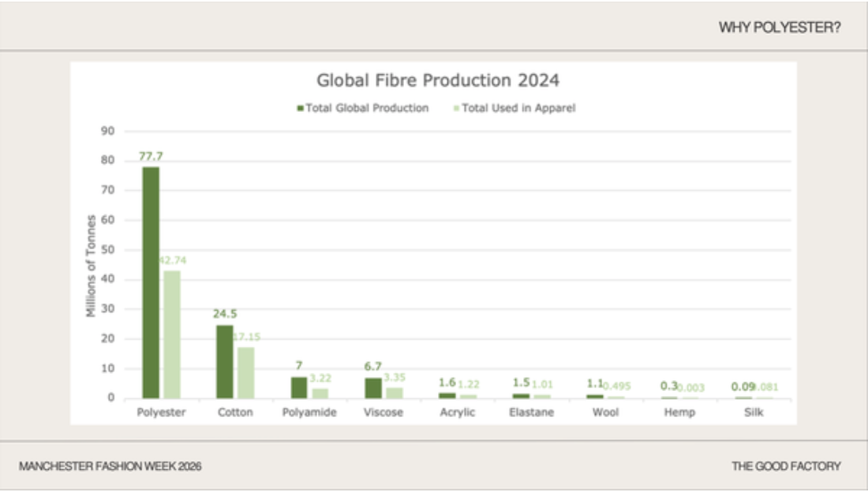This screenshot has height=492, width=868.
Task: Select the 77.7 data label above Polyester
Action: (x=151, y=157)
